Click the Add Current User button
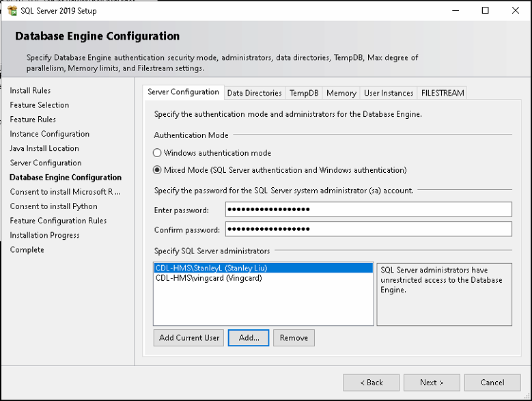Viewport: 532px width, 401px height. pyautogui.click(x=188, y=338)
